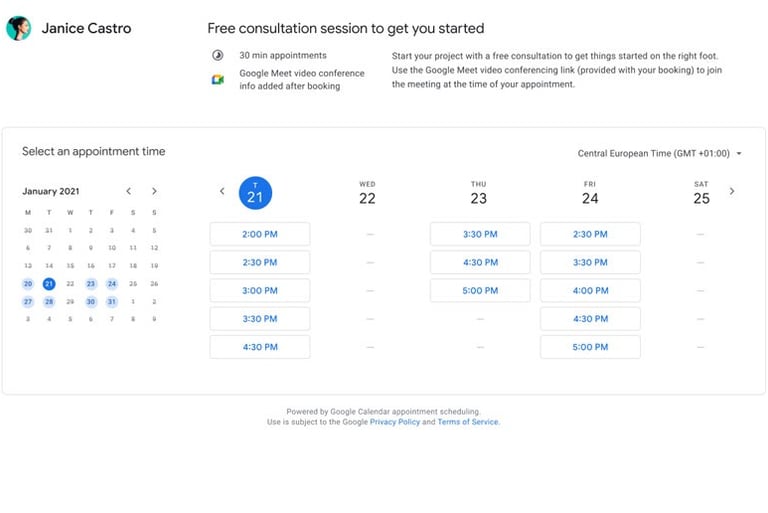This screenshot has height=513, width=768.
Task: Click the 30 min duration clock icon
Action: pyautogui.click(x=217, y=55)
